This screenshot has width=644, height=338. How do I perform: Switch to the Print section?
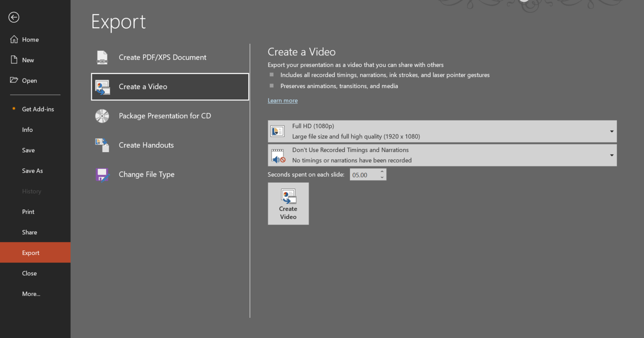point(28,212)
